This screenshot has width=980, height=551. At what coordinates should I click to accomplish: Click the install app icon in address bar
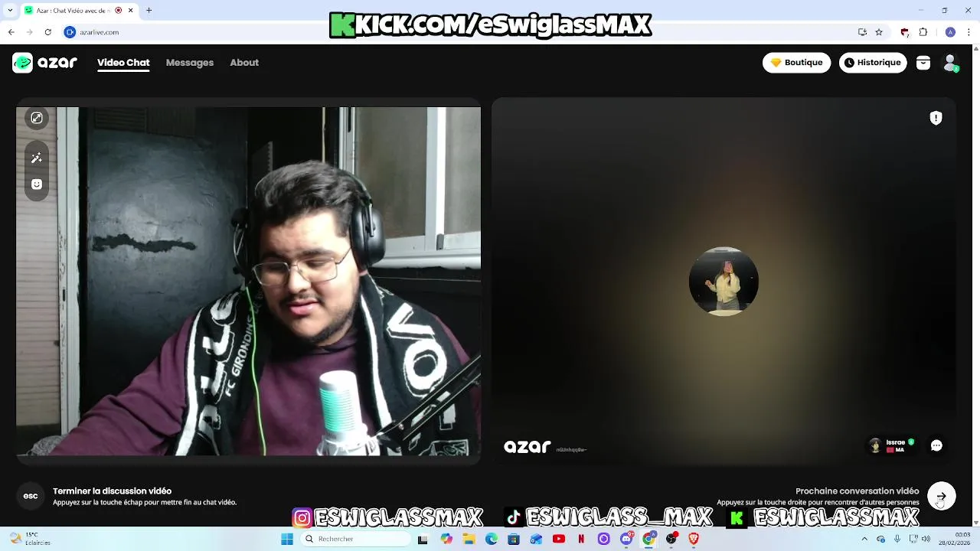tap(862, 32)
